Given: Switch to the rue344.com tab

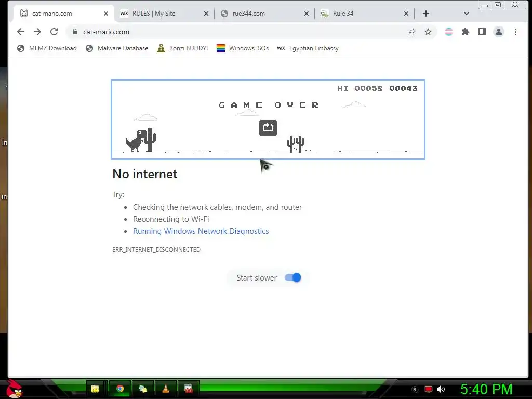Looking at the screenshot, I should 264,14.
